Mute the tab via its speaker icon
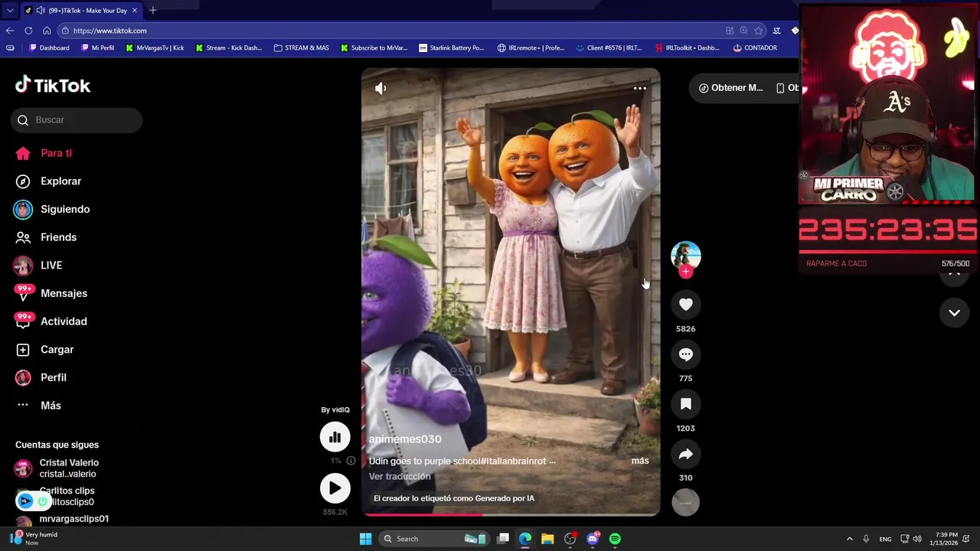Screen dimensions: 980x551 [40, 11]
